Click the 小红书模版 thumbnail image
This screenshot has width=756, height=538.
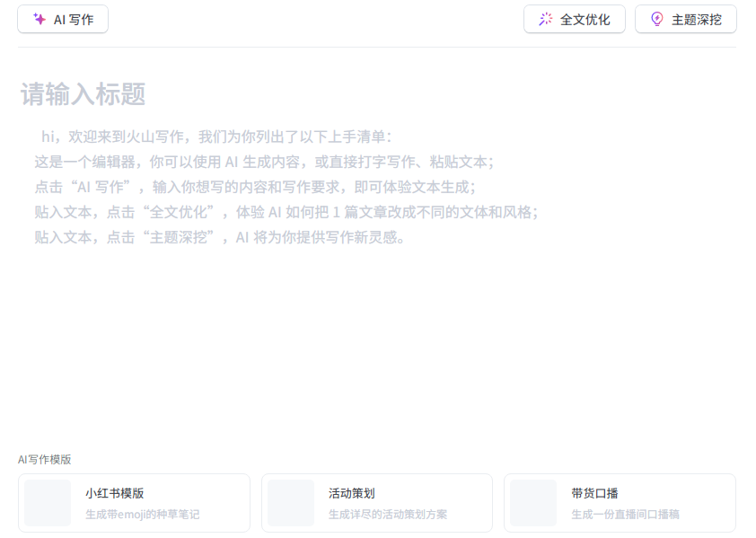point(48,503)
